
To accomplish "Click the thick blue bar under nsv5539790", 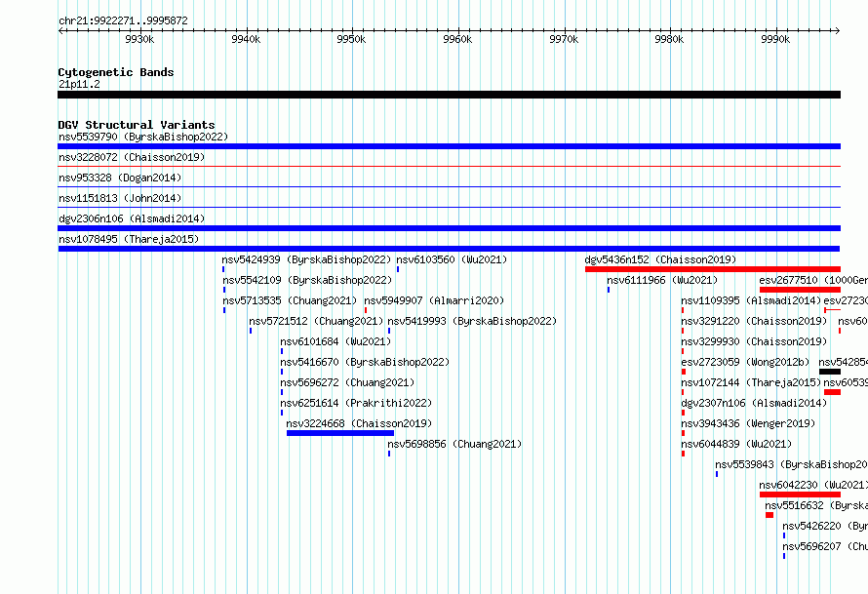I will pyautogui.click(x=449, y=146).
